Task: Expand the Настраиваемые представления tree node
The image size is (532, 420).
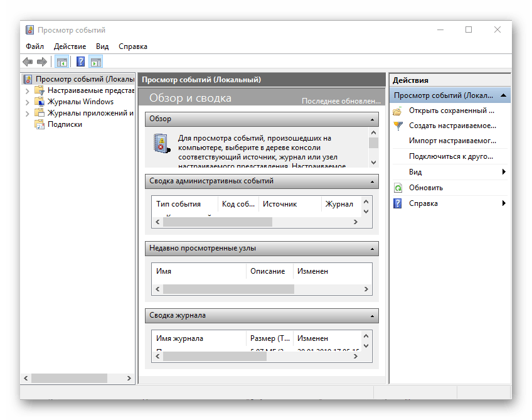Action: coord(28,91)
